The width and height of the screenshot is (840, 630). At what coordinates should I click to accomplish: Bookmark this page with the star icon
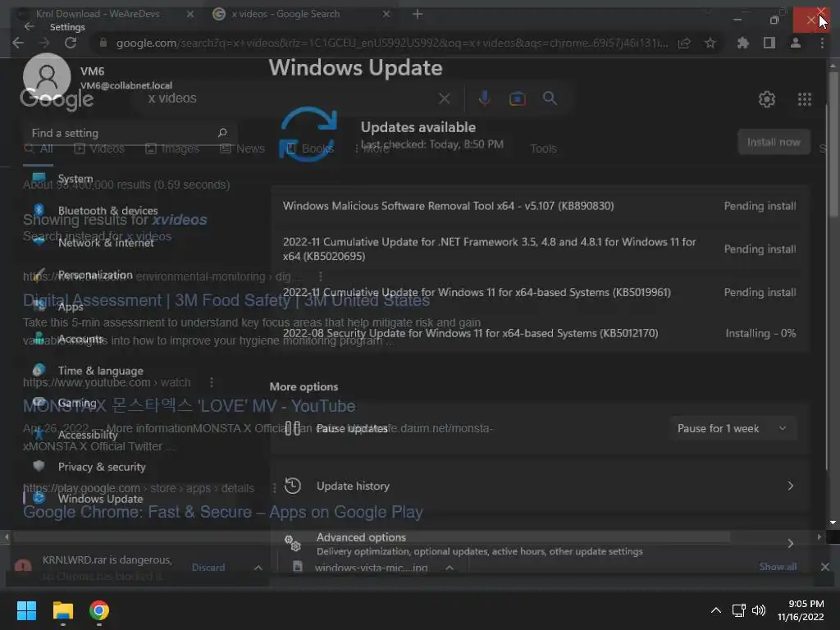[710, 43]
